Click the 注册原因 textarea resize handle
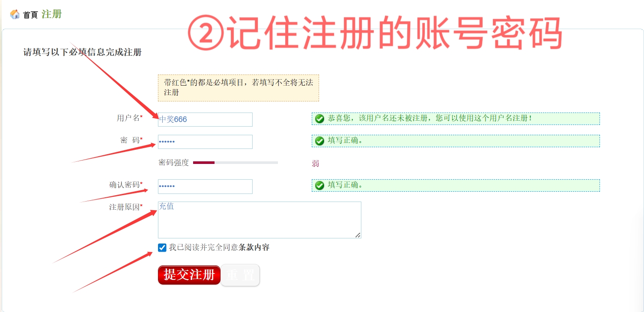 [x=358, y=235]
